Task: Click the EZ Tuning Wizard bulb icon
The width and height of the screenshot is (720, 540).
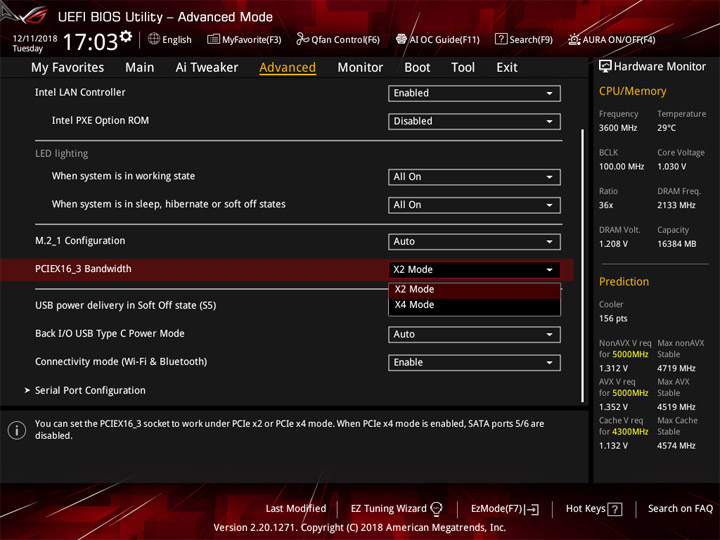Action: coord(436,509)
